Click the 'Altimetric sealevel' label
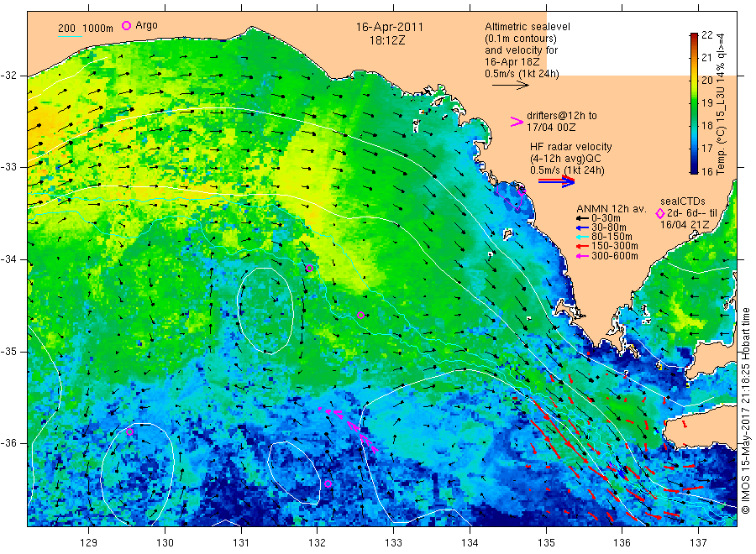756x554 pixels. [528, 27]
